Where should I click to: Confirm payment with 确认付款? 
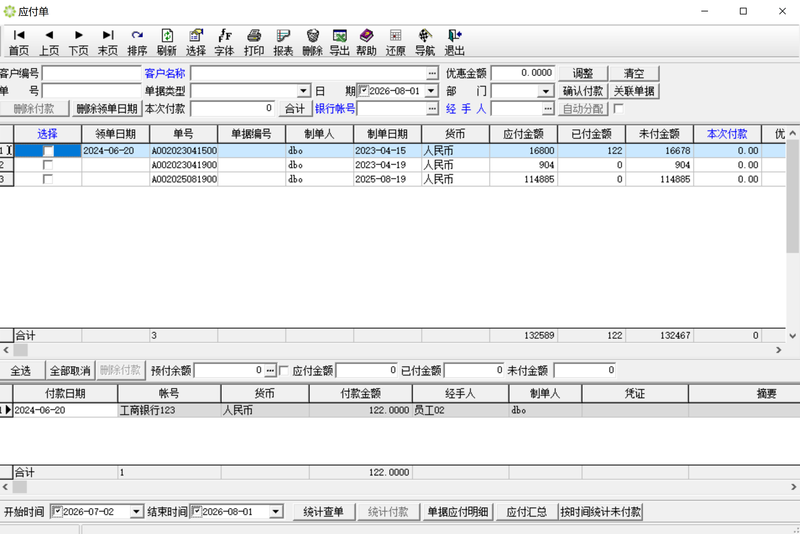tap(583, 91)
